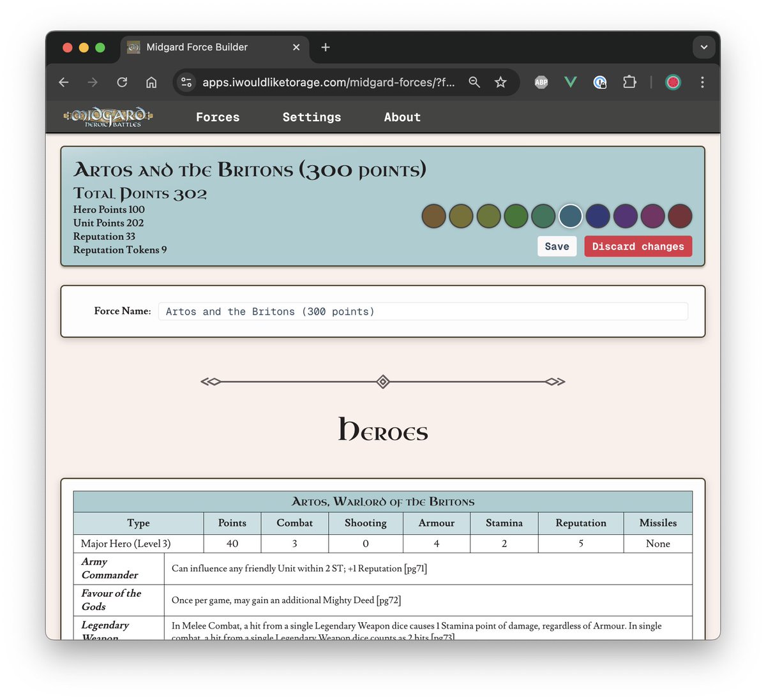Click the Reputation Tokens 9 text
The width and height of the screenshot is (766, 700).
[120, 249]
